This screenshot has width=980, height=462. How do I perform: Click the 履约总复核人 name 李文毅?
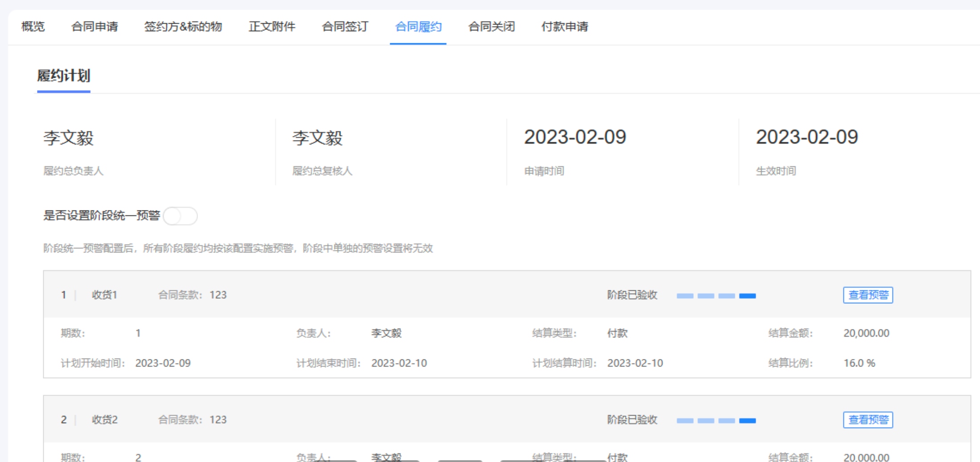coord(317,138)
